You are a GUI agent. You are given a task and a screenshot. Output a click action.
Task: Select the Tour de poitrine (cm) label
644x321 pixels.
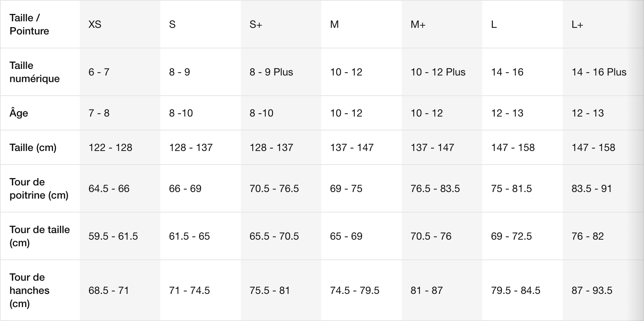point(39,188)
